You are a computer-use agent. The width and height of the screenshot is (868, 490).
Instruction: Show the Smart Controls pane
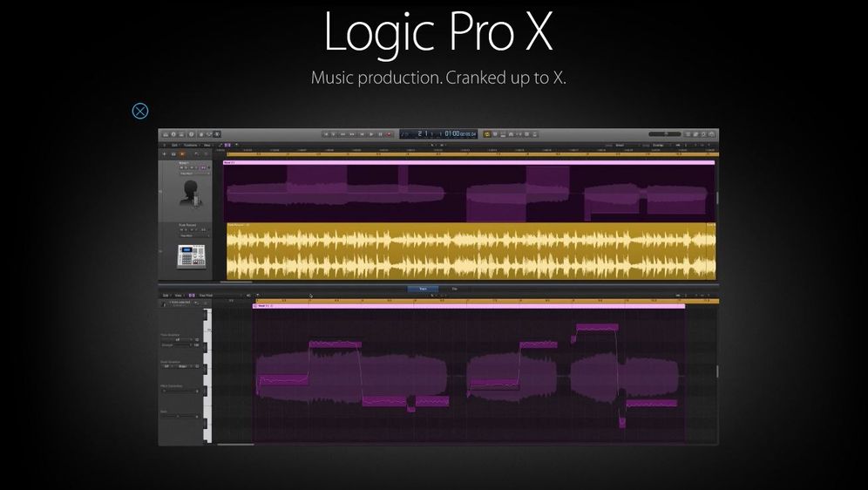click(x=201, y=134)
